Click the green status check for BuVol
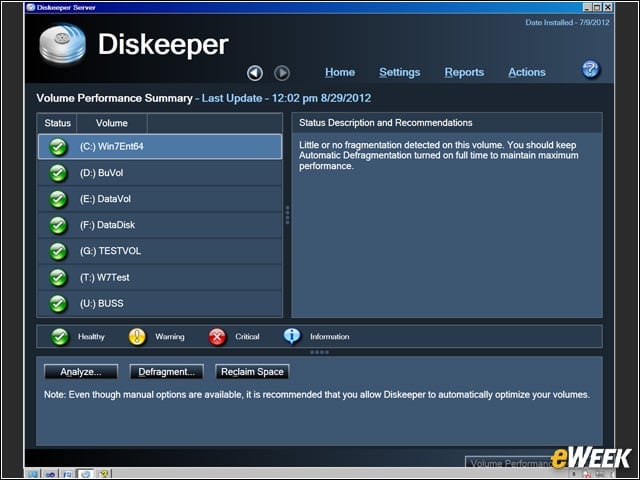The height and width of the screenshot is (480, 640). pyautogui.click(x=58, y=173)
